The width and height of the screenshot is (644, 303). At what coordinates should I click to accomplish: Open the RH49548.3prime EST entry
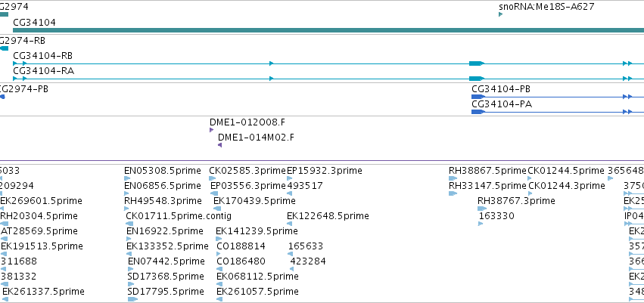coord(163,201)
